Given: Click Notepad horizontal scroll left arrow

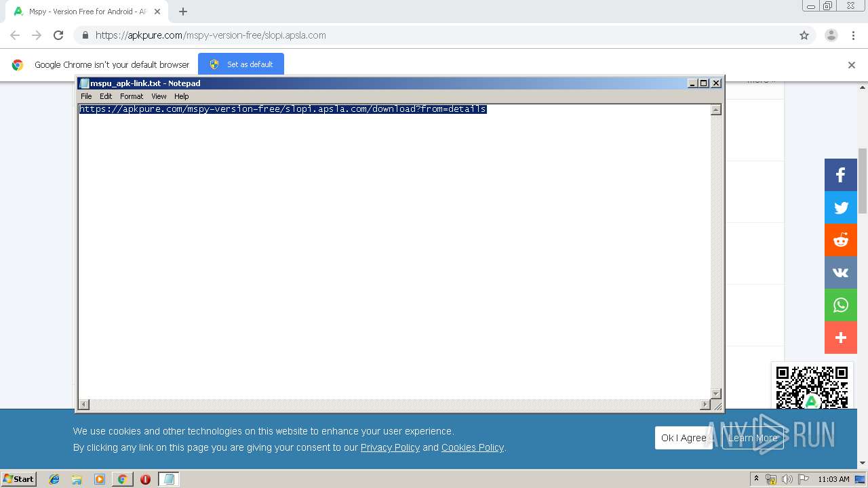Looking at the screenshot, I should 84,405.
